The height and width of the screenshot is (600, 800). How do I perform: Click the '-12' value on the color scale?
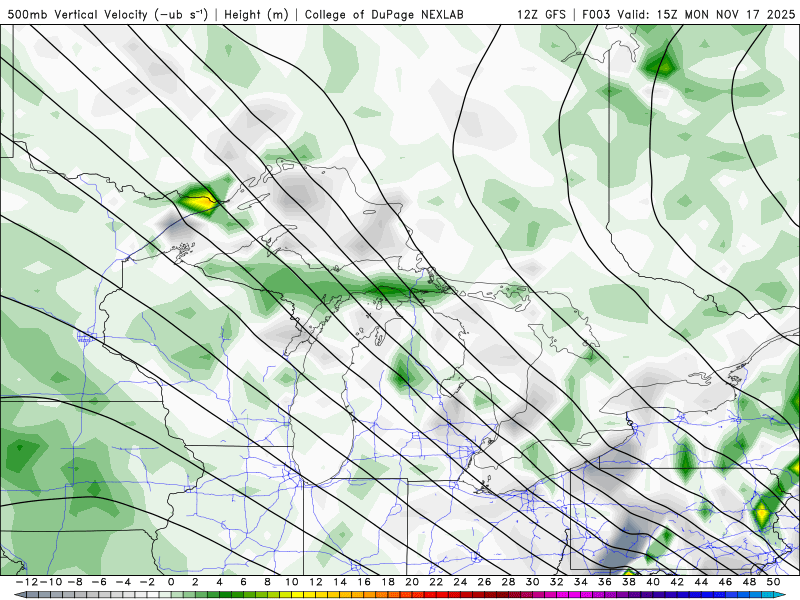[26, 582]
